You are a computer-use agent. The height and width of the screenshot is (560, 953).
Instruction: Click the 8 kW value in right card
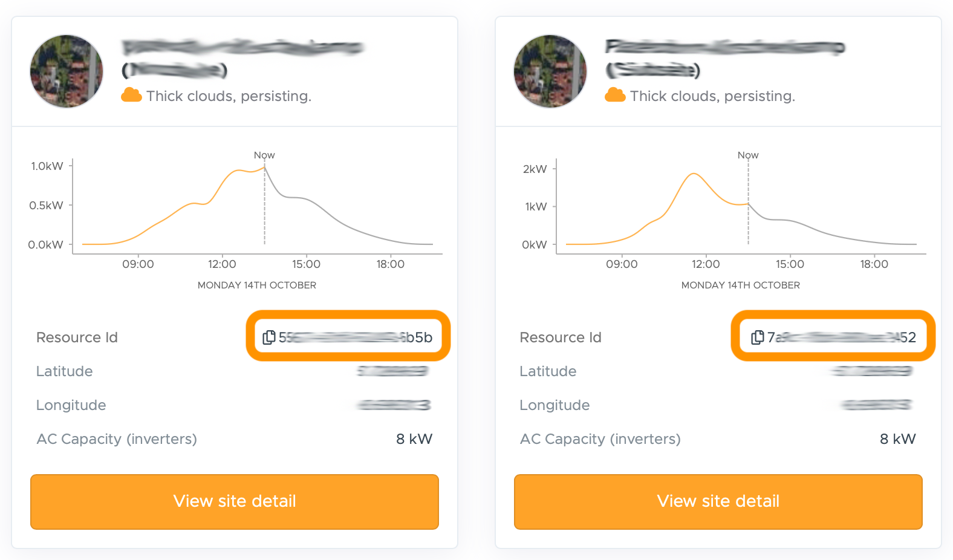click(x=898, y=439)
